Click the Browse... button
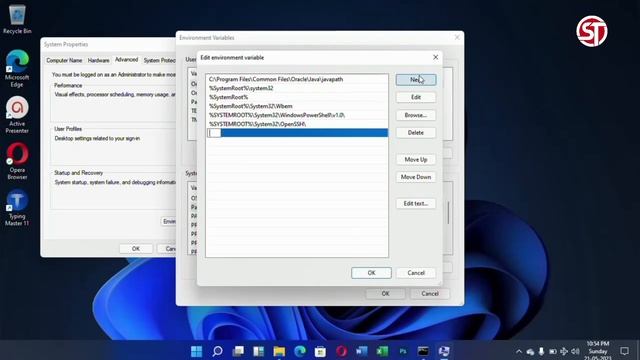This screenshot has width=640, height=360. [416, 115]
